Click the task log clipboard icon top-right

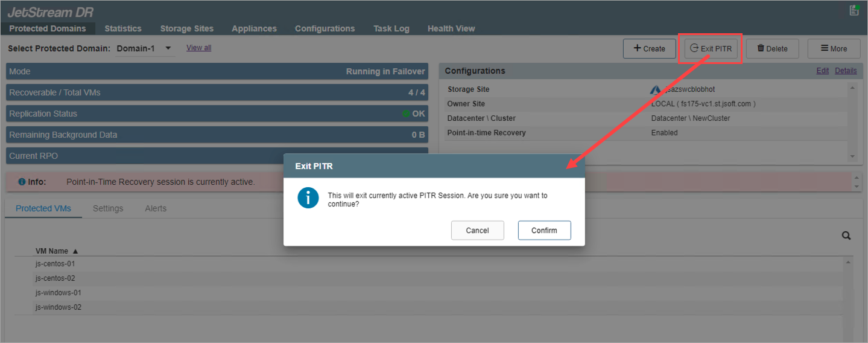pyautogui.click(x=854, y=10)
